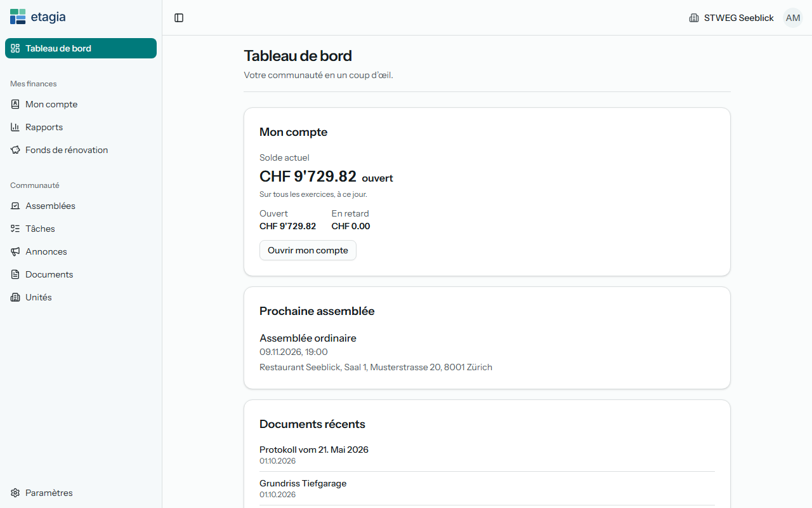Click the Tableau de bord page title
This screenshot has width=812, height=508.
(298, 56)
